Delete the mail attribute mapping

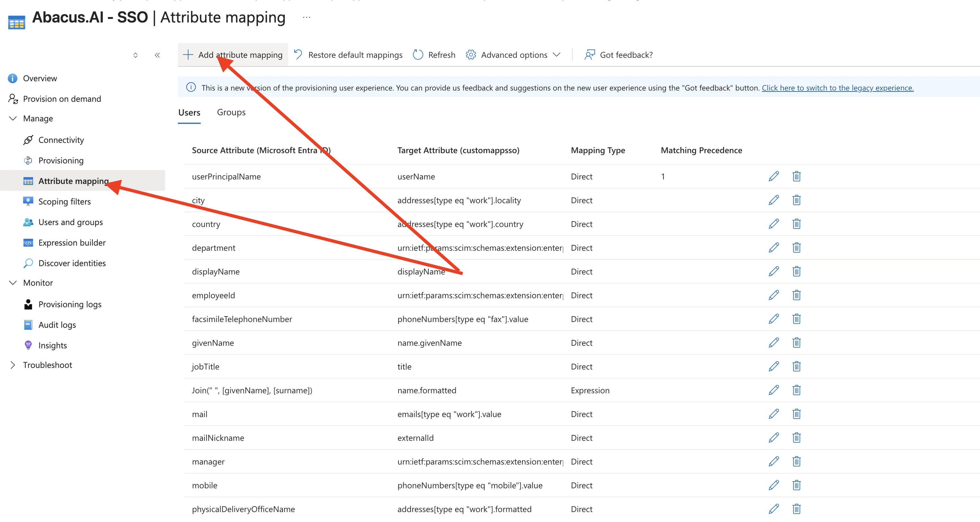(x=796, y=414)
